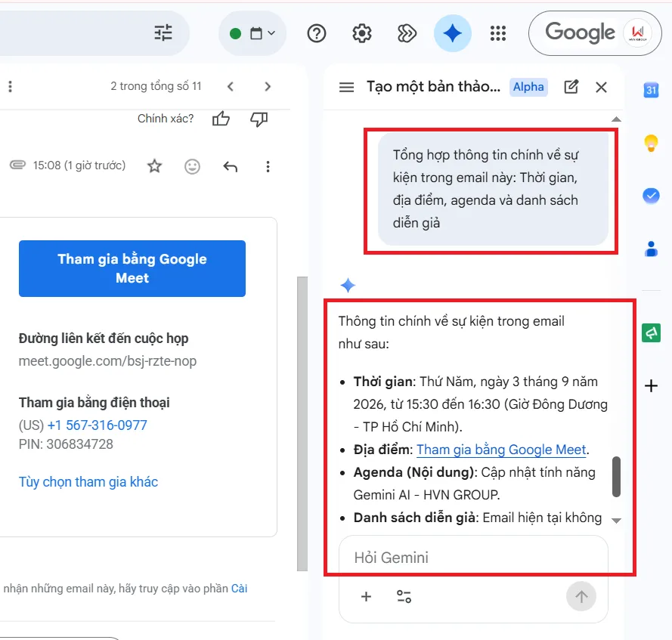The image size is (672, 640).
Task: Open Google Calendar side panel icon
Action: pos(651,90)
